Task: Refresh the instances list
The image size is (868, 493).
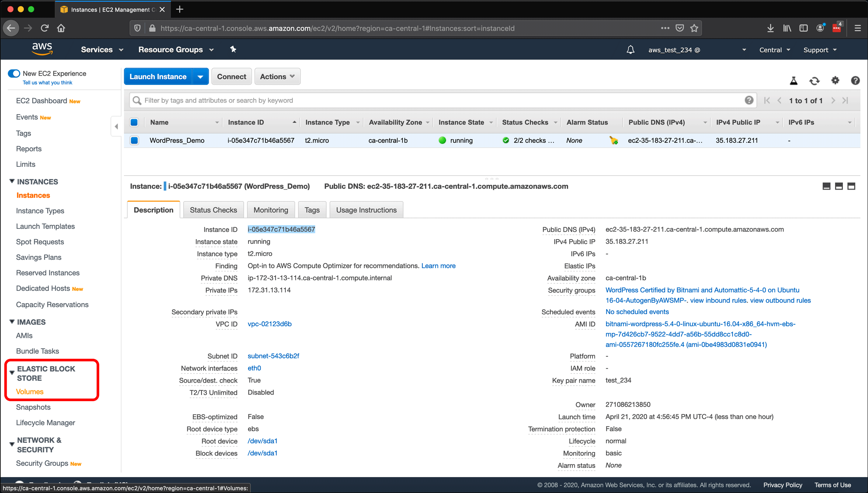Action: coord(814,81)
